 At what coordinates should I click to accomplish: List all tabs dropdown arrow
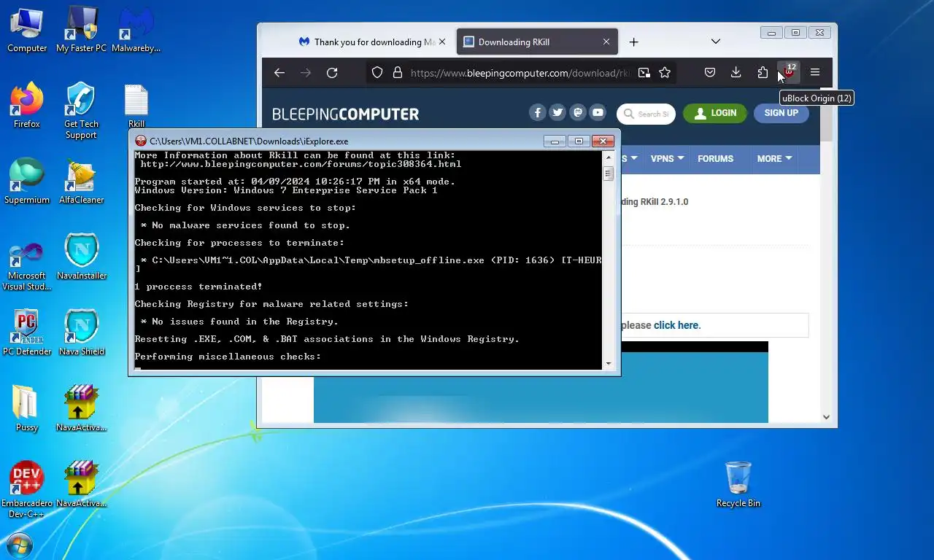(x=716, y=42)
